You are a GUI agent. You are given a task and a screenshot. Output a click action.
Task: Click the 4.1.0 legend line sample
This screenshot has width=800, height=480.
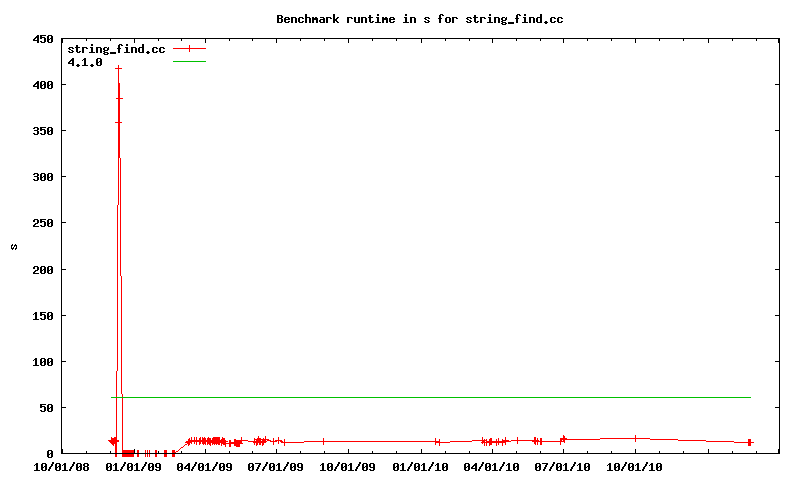click(x=188, y=62)
